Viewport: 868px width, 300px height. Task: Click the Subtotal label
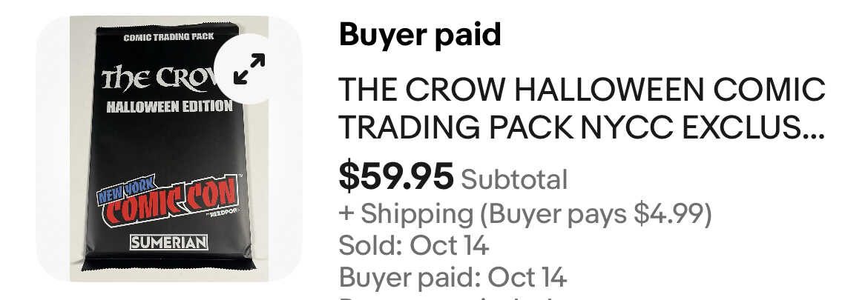514,179
